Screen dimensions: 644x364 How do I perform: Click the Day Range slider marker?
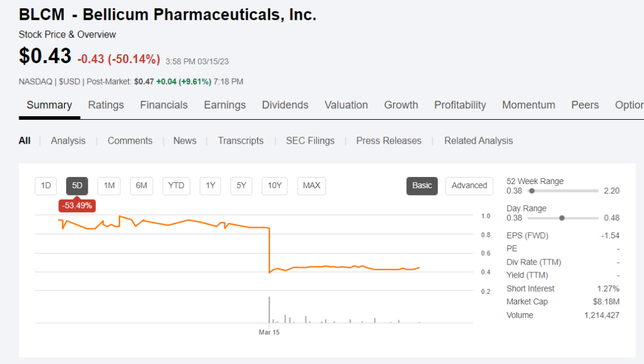pos(562,218)
